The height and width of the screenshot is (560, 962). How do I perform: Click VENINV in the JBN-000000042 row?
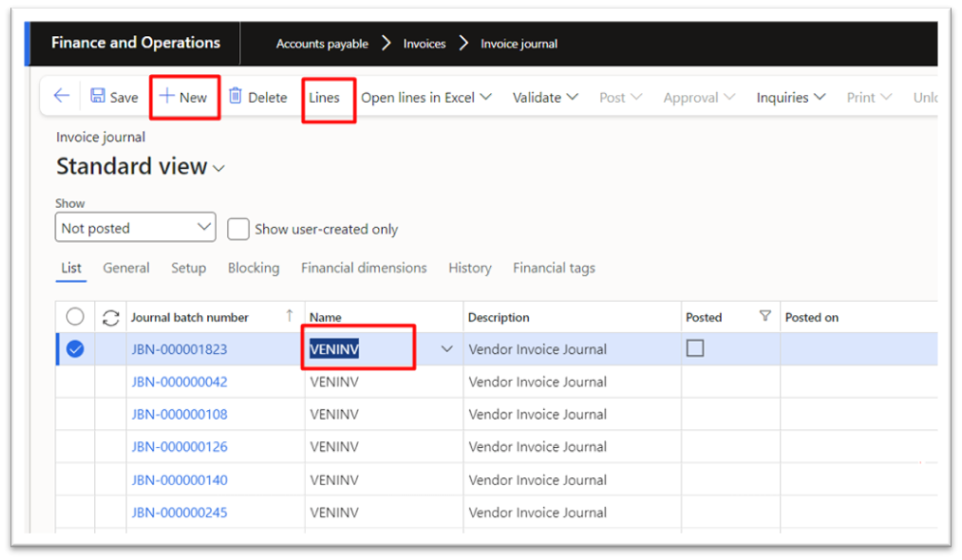click(333, 382)
